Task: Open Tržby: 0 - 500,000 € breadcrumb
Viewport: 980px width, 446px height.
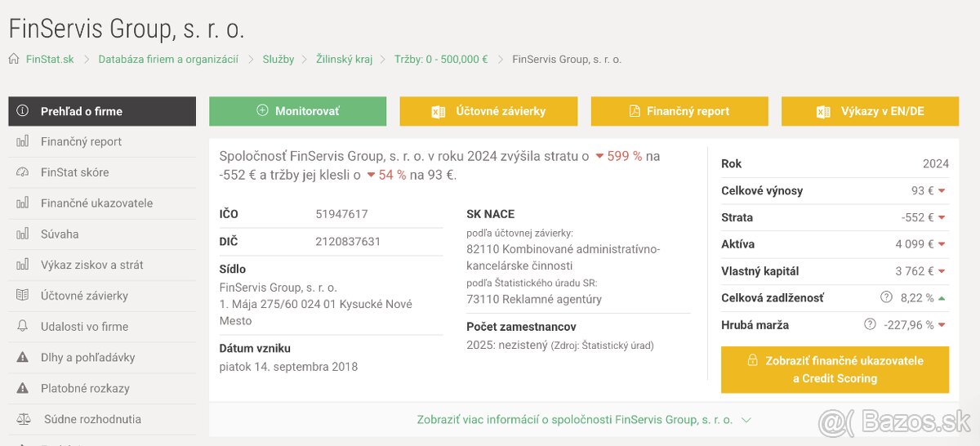Action: 441,60
